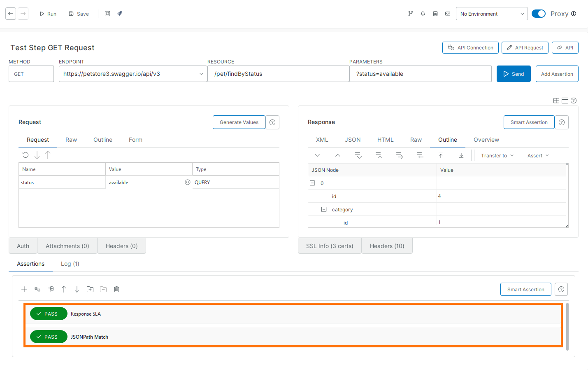The width and height of the screenshot is (588, 370).
Task: Click the icon beside available value
Action: 188,182
